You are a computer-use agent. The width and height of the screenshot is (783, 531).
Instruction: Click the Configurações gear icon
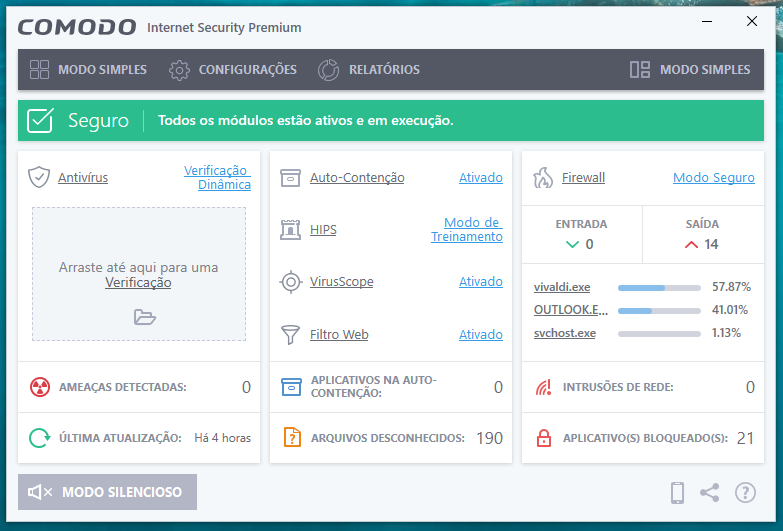(179, 70)
